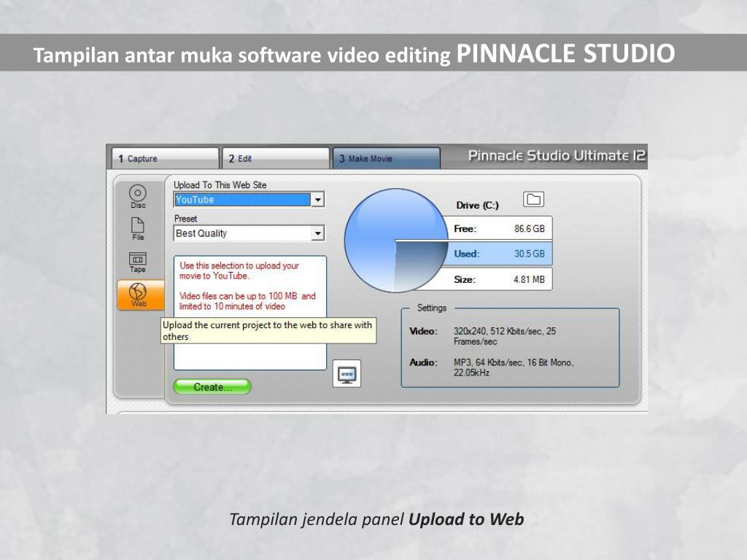Click the 'Upload the current project' tooltip
The width and height of the screenshot is (747, 560).
coord(268,330)
